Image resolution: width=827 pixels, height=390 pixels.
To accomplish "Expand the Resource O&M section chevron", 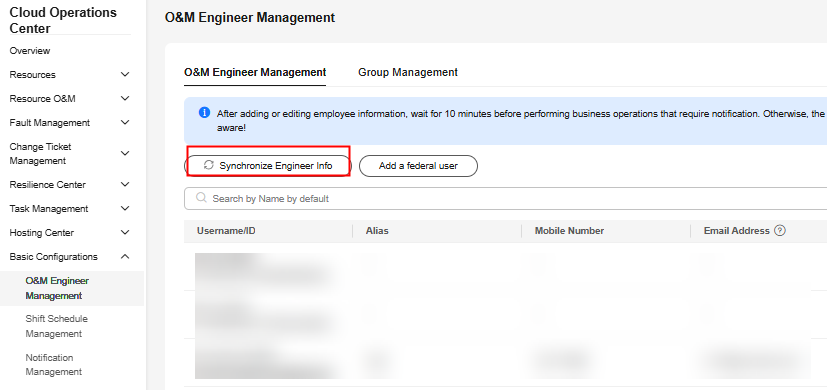I will click(125, 99).
